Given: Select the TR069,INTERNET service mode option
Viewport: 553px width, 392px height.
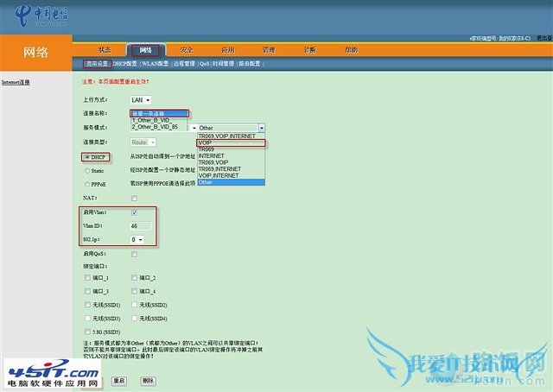Looking at the screenshot, I should click(x=231, y=169).
